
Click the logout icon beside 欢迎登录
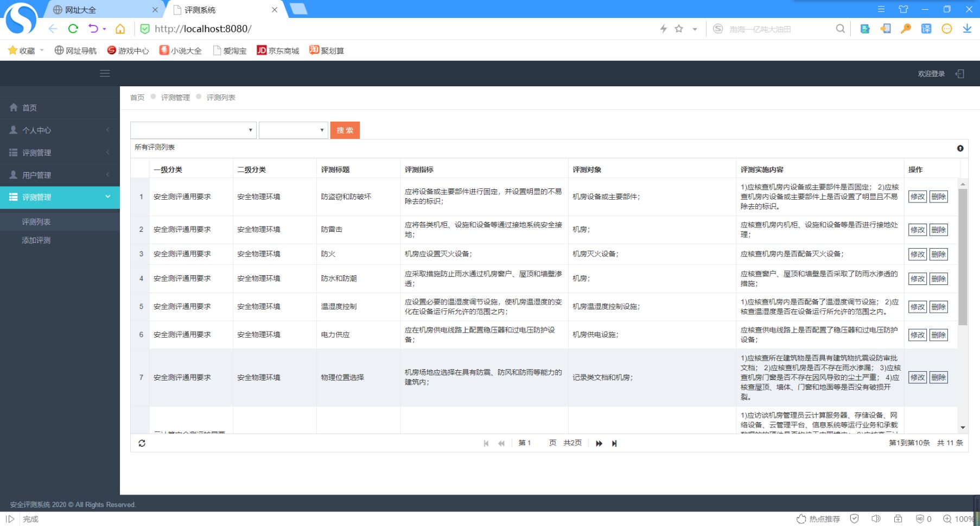pyautogui.click(x=959, y=74)
